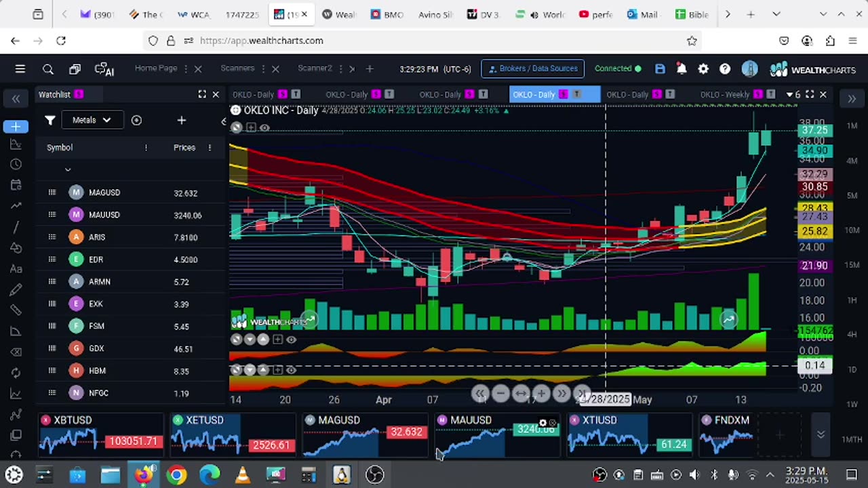
Task: Open the workspace windows layout icon
Action: click(75, 69)
